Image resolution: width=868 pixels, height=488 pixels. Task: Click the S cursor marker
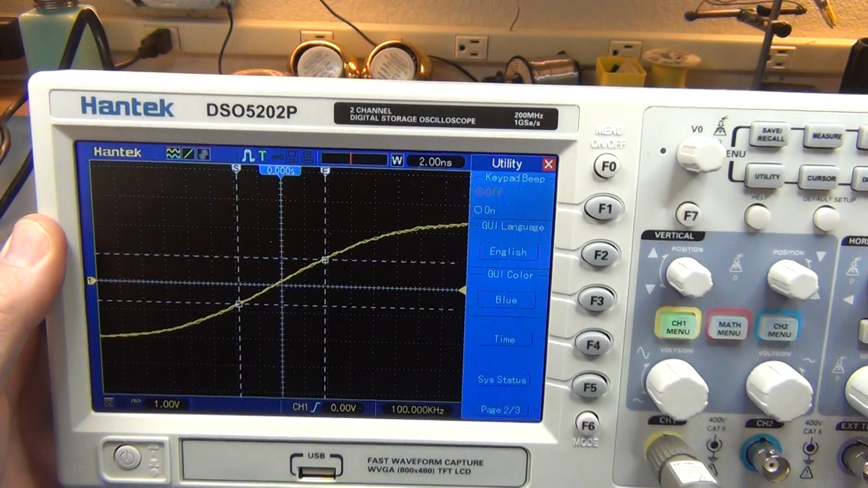(236, 168)
